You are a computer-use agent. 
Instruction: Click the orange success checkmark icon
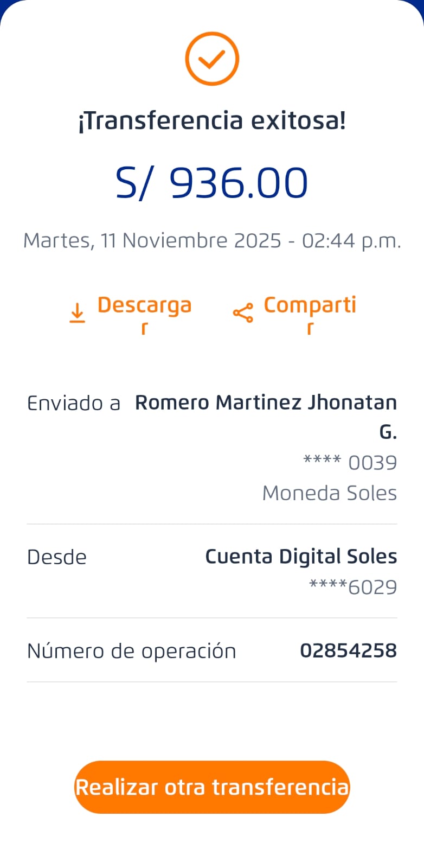212,59
